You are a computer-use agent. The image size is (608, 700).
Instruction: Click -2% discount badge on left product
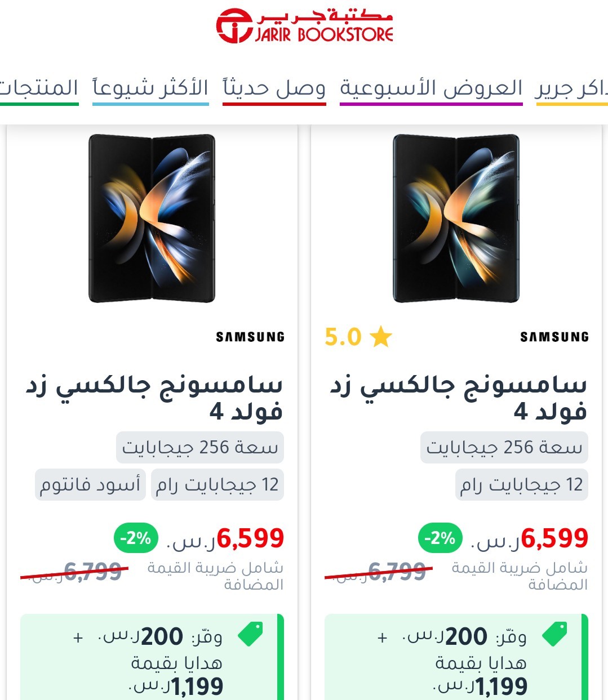click(136, 538)
